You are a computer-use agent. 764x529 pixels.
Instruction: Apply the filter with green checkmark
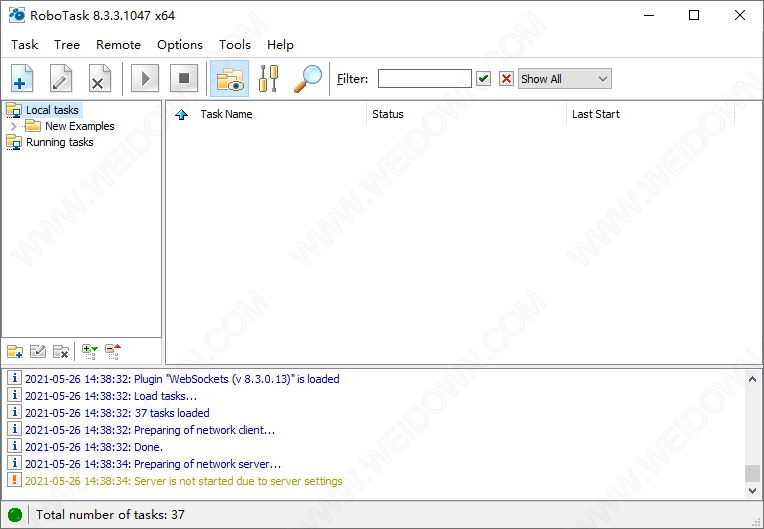click(x=483, y=78)
